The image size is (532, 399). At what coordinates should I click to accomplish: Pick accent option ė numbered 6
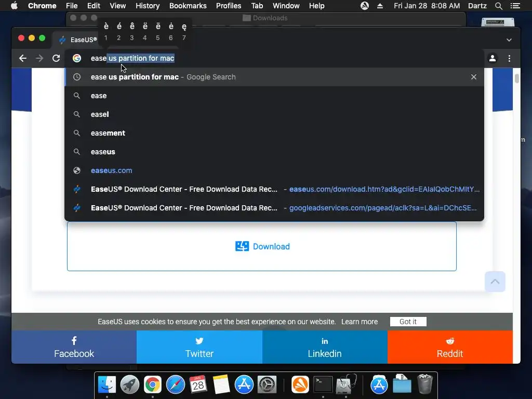pyautogui.click(x=171, y=31)
